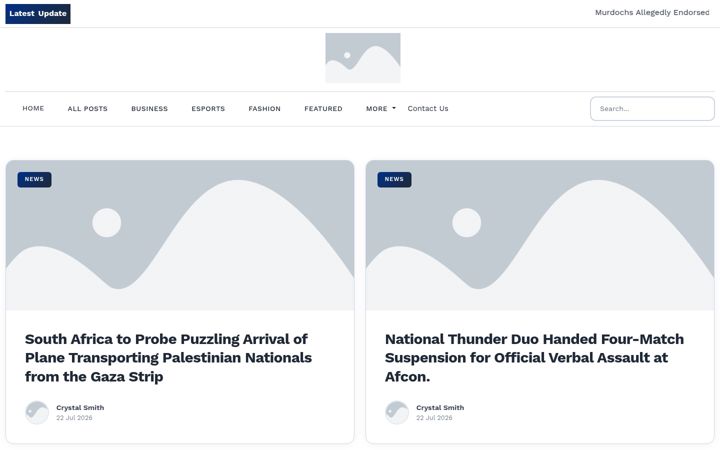This screenshot has width=720, height=450.
Task: Open the Murdochs Allegedly Endorsed ticker headline
Action: point(652,12)
